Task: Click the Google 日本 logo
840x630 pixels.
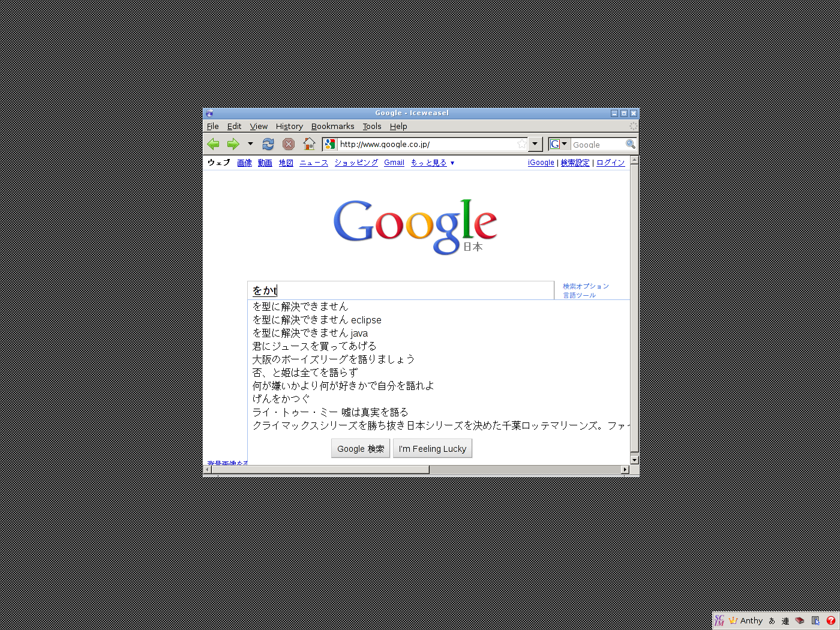Action: (x=415, y=227)
